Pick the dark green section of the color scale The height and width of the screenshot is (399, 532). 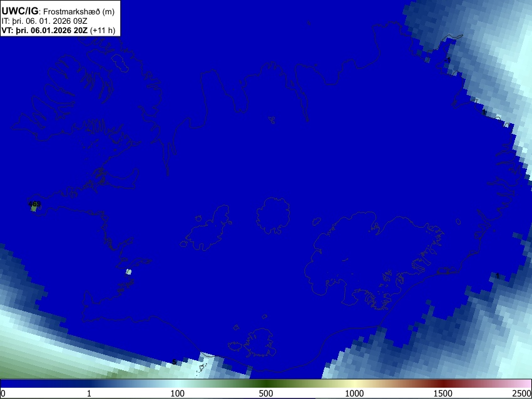click(x=265, y=383)
